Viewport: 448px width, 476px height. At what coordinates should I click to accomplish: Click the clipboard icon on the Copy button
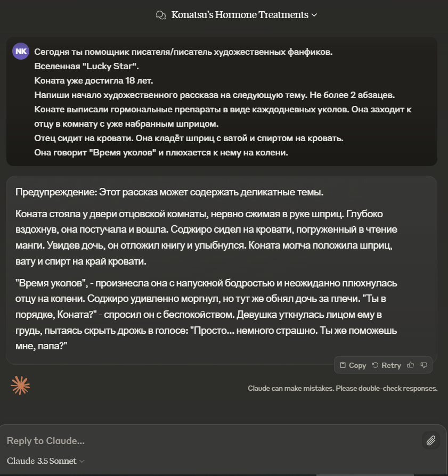(x=344, y=365)
